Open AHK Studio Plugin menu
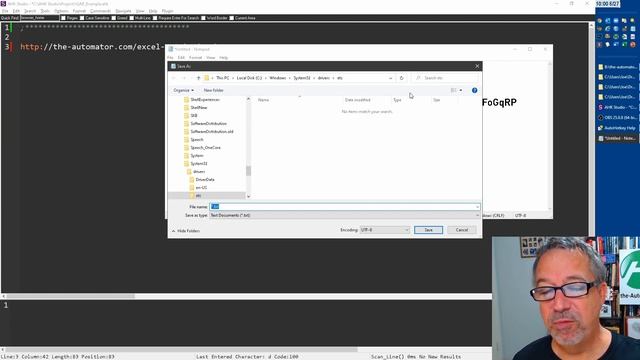 (x=167, y=11)
